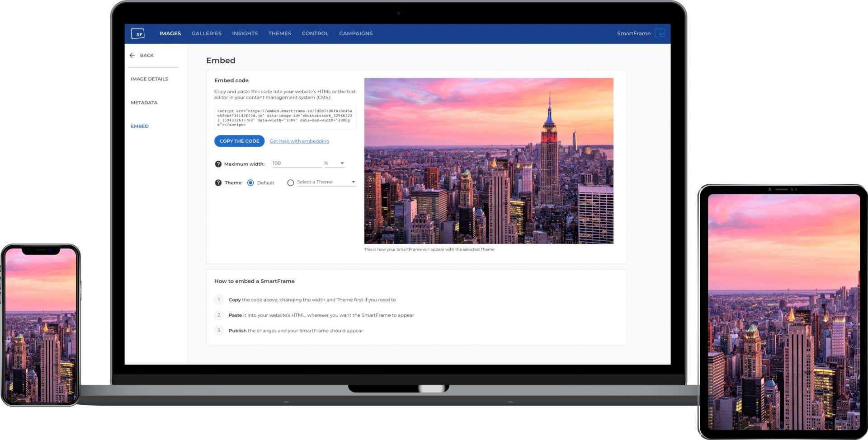
Task: Select the Image Details sidebar item
Action: pyautogui.click(x=149, y=79)
